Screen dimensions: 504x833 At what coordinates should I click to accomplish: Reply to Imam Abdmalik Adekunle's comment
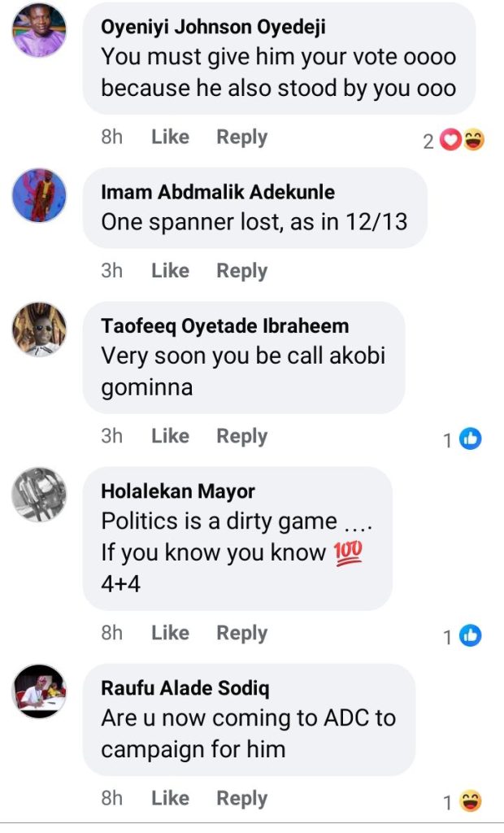241,271
